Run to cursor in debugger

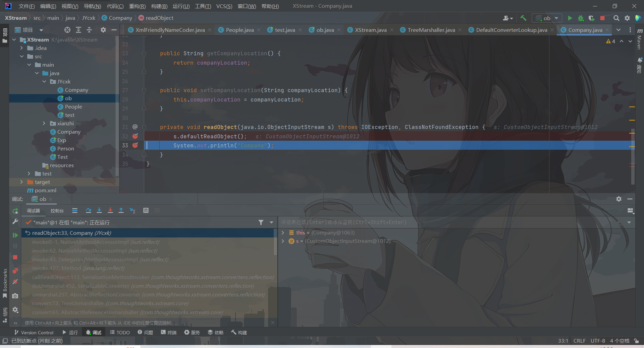[x=132, y=210]
